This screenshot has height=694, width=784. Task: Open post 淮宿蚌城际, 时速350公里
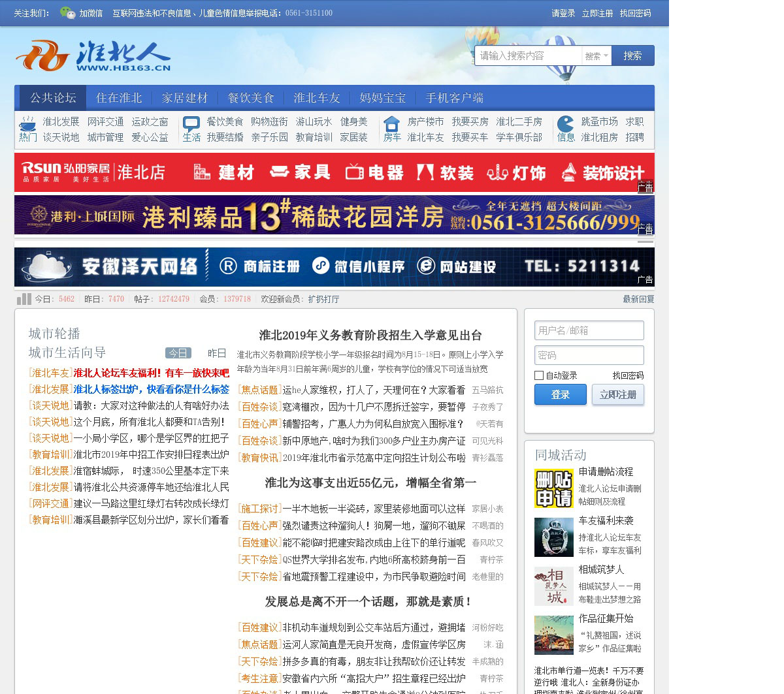coord(152,471)
